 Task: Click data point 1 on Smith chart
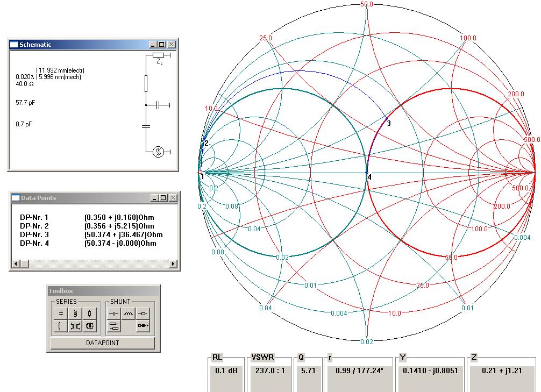click(x=200, y=172)
